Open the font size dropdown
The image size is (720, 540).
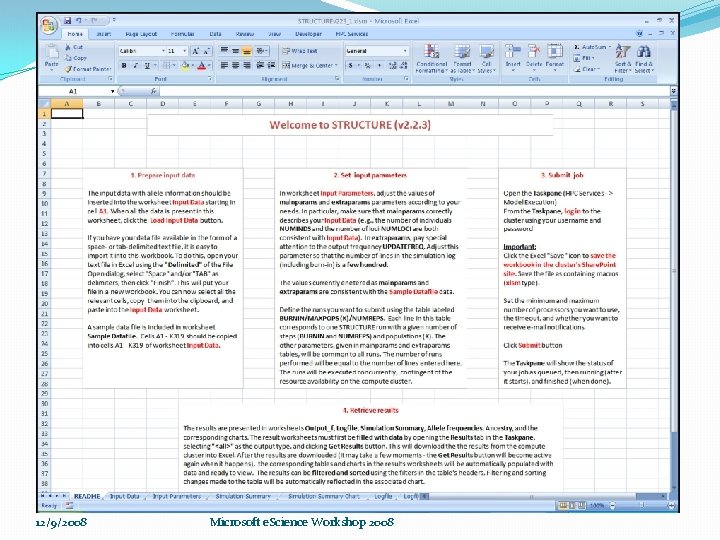[x=185, y=51]
